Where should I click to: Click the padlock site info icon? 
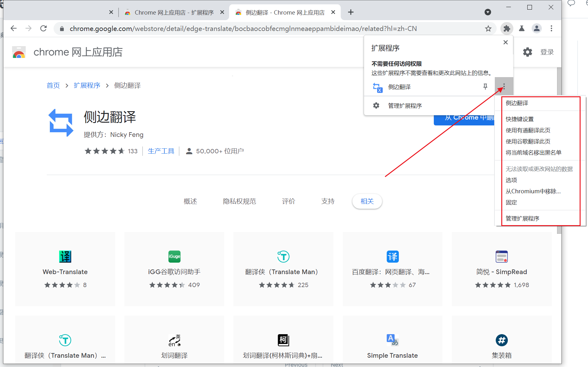tap(62, 29)
